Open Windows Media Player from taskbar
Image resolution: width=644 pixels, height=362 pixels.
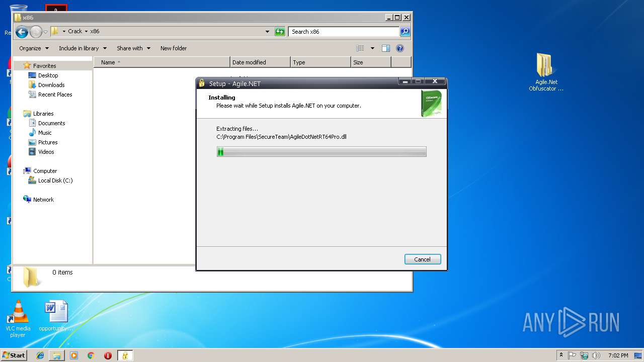point(74,355)
